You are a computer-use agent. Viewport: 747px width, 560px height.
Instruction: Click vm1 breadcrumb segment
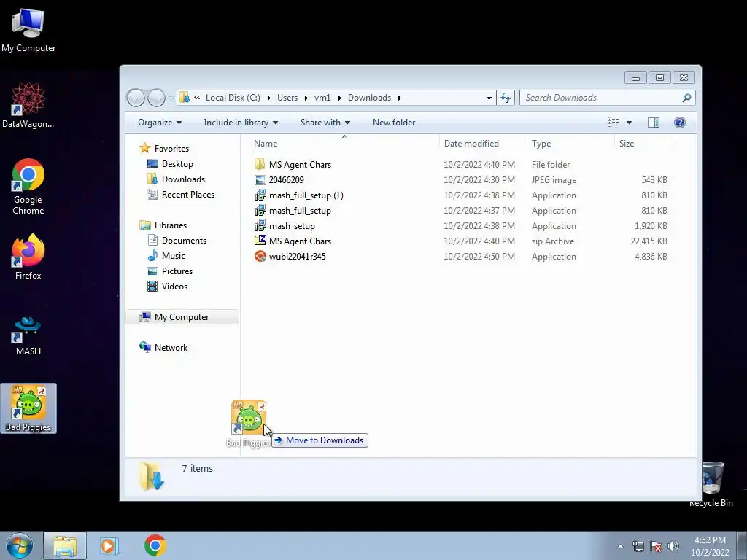pos(322,98)
